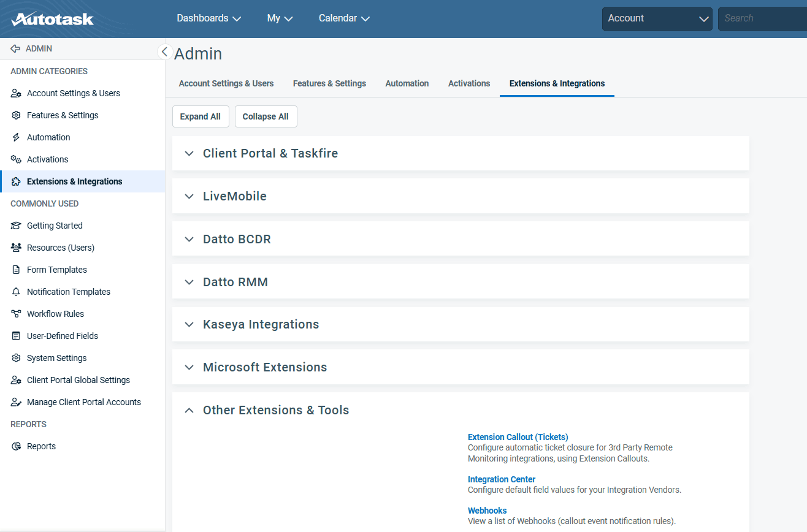The width and height of the screenshot is (807, 532).
Task: Click the Form Templates document icon
Action: point(16,270)
